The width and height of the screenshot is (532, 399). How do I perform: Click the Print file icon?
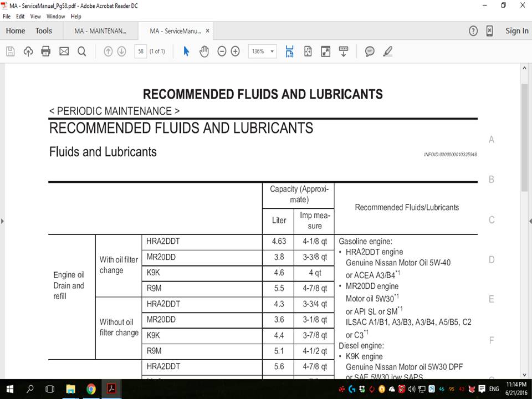[x=46, y=52]
